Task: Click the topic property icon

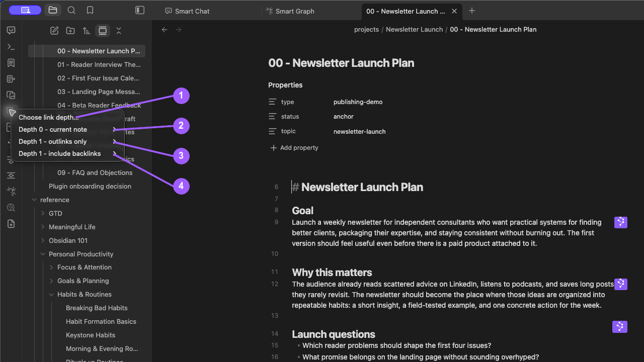Action: click(x=273, y=131)
